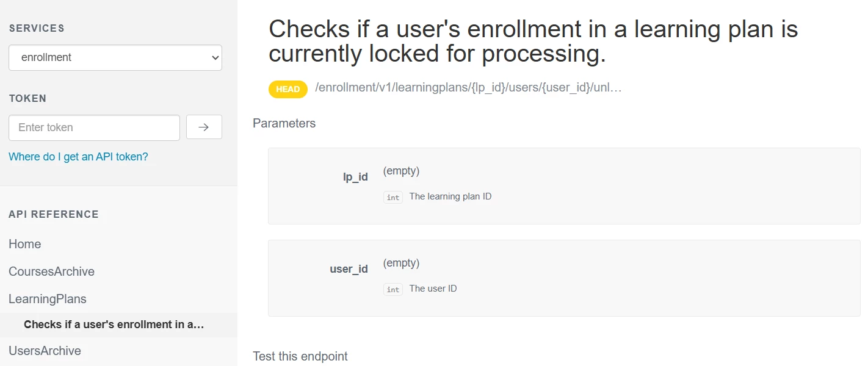Go to Home in API reference

click(x=25, y=244)
